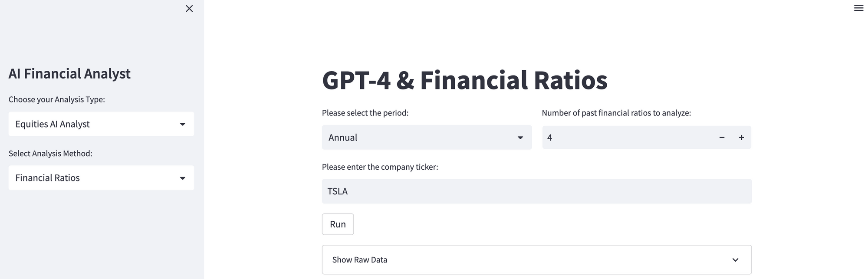The width and height of the screenshot is (868, 279).
Task: Click the number field showing 4
Action: 625,138
